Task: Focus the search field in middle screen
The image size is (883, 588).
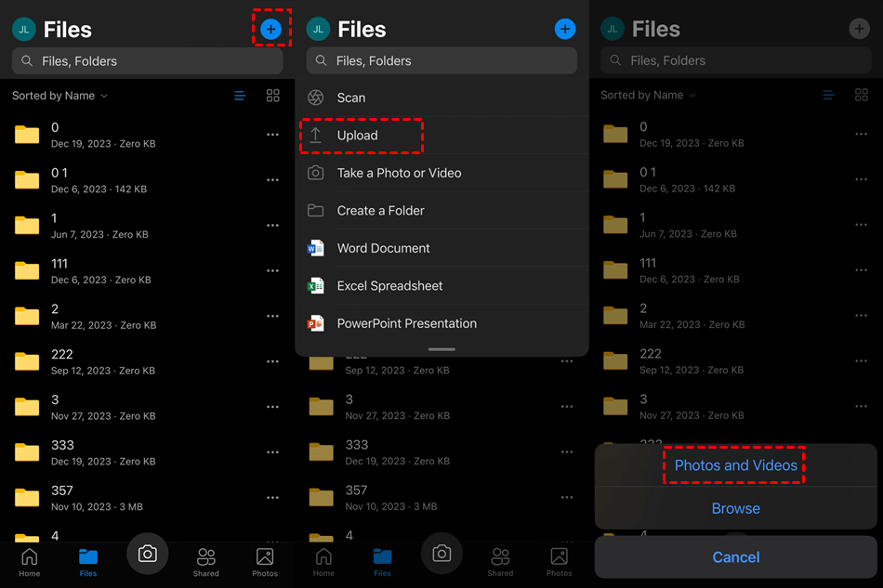Action: pyautogui.click(x=441, y=60)
